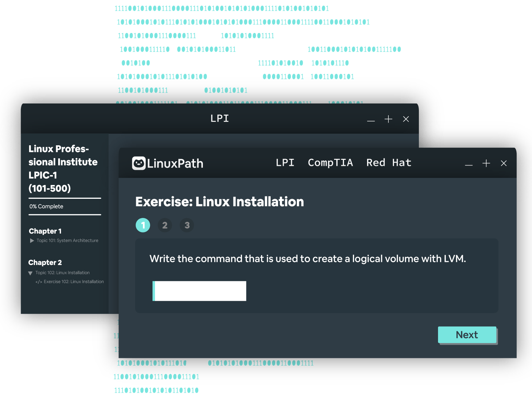Click the LVM question prompt text

[x=308, y=259]
